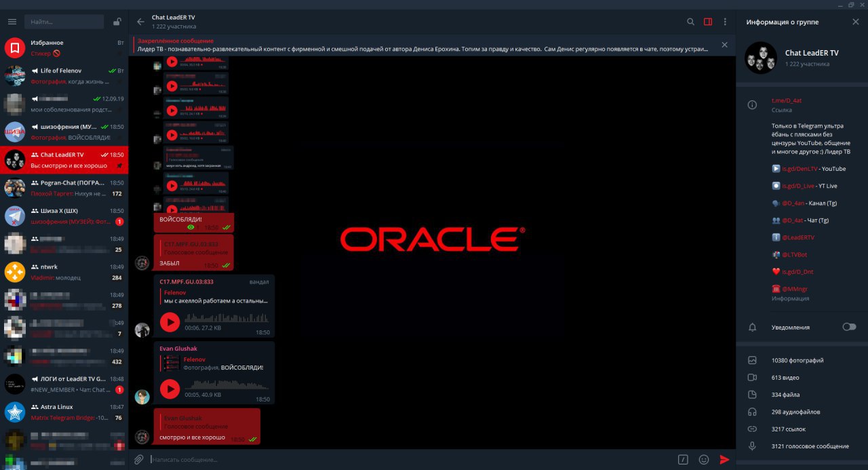Toggle the group info side panel icon
This screenshot has height=470, width=868.
708,22
